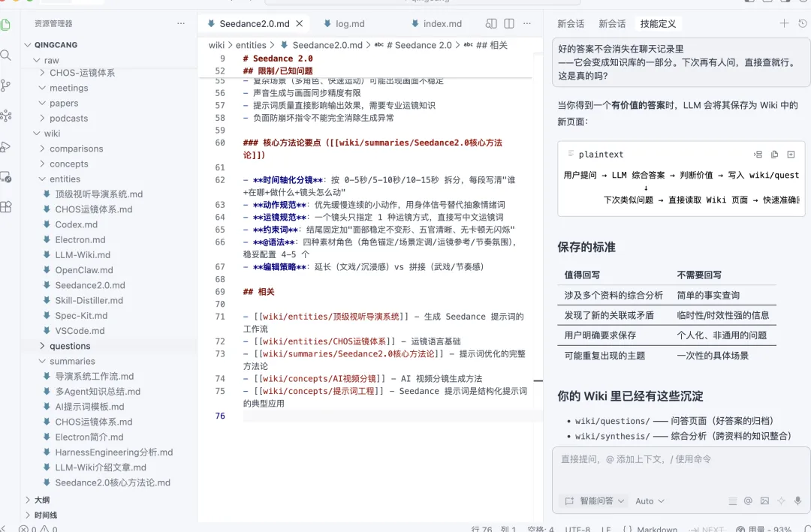Switch to the index.md editor tab

point(436,24)
